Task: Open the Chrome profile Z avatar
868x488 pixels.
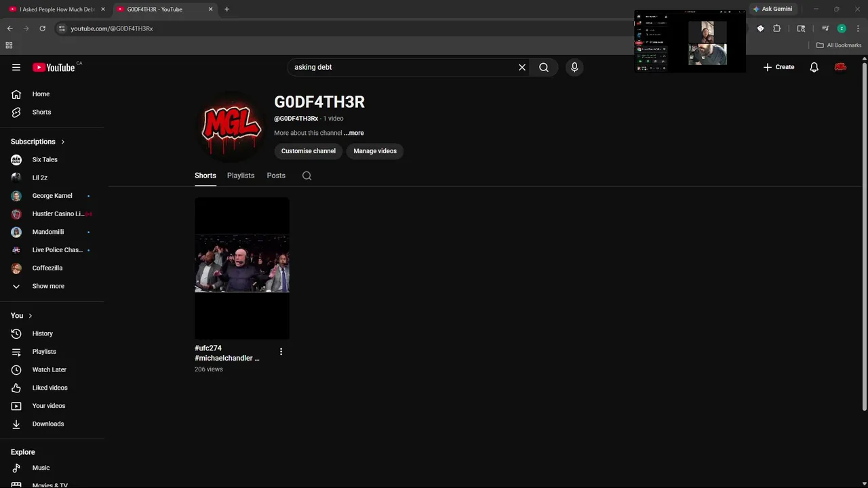Action: [842, 28]
